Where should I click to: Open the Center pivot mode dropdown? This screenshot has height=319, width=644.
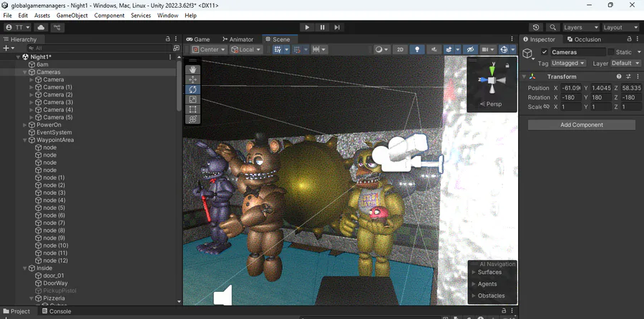pyautogui.click(x=210, y=49)
